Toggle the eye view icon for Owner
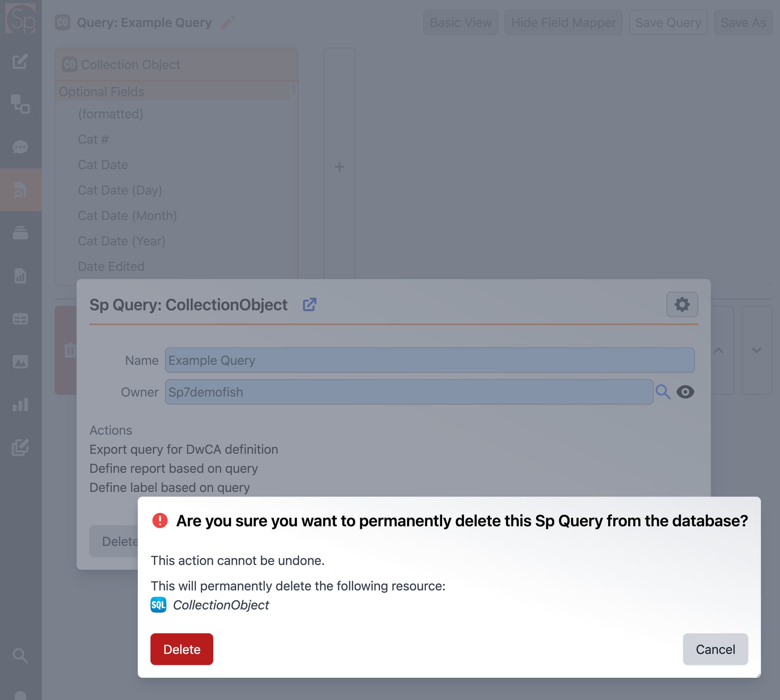This screenshot has height=700, width=780. pos(685,392)
